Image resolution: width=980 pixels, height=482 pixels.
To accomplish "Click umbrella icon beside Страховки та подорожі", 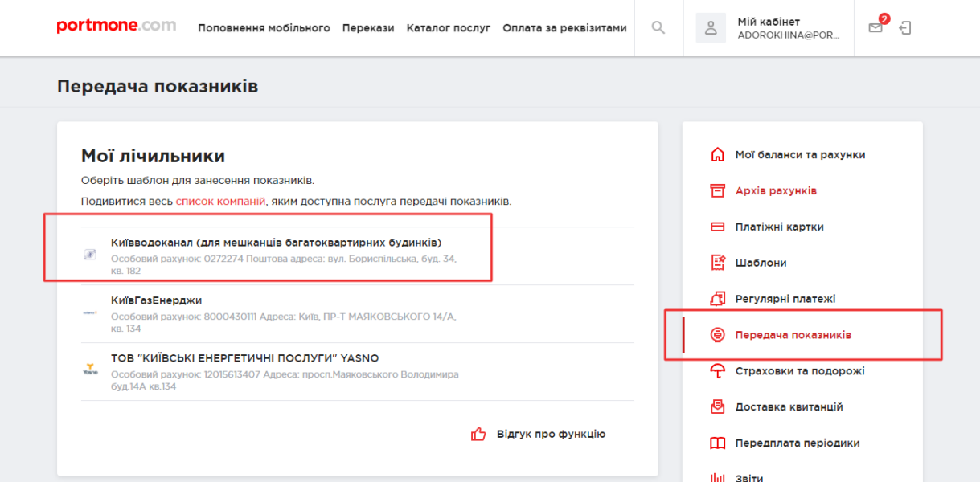I will [x=718, y=371].
